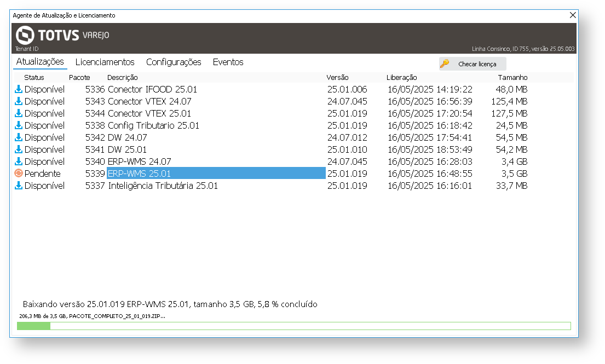Screen dimensions: 605x364
Task: Sort by the Descrição column header
Action: point(122,78)
